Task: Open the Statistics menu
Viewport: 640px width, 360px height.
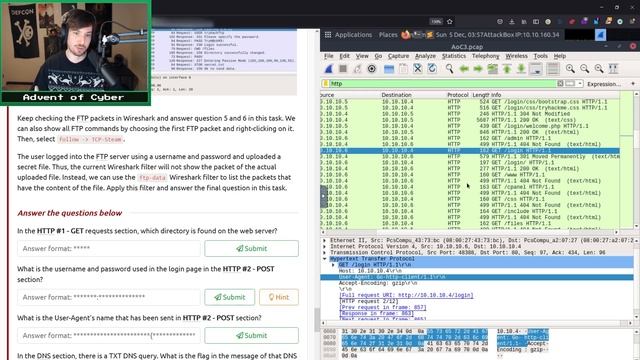Action: (454, 56)
